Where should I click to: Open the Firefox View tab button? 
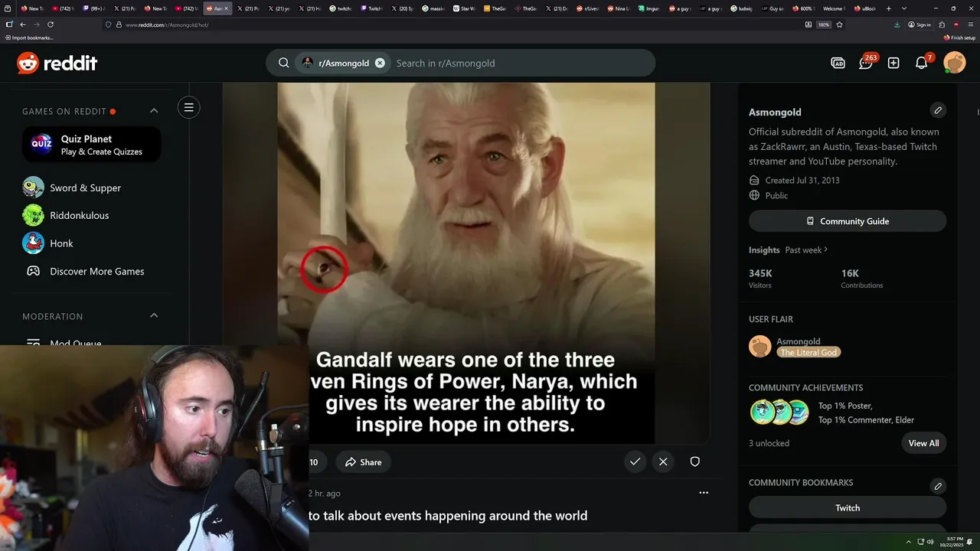point(8,8)
